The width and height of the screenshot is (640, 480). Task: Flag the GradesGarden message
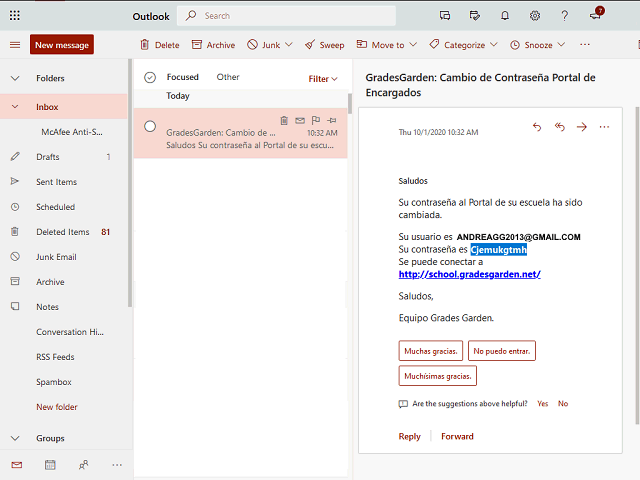316,120
